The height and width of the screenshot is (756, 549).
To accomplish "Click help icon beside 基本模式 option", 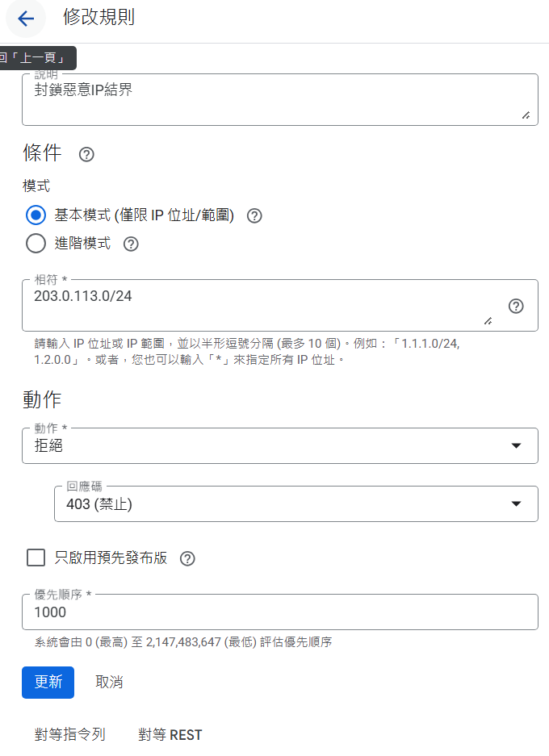I will pos(254,215).
